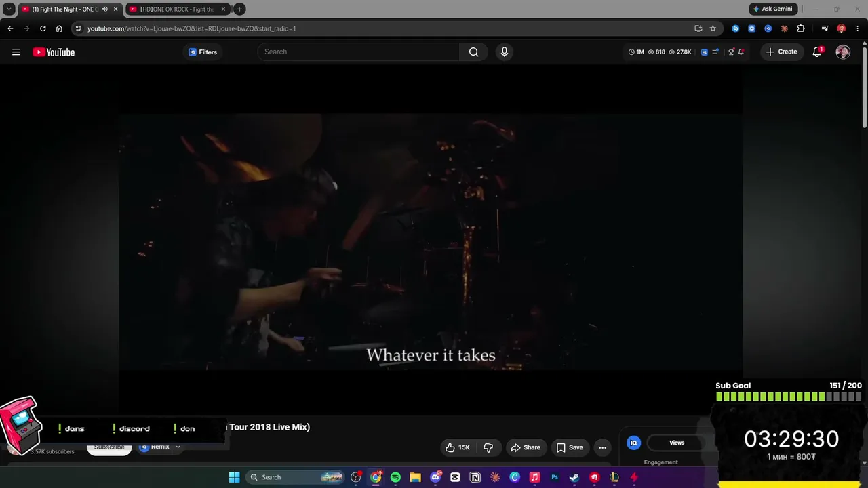Go to the YouTube home logo
Viewport: 868px width, 488px height.
[x=54, y=52]
